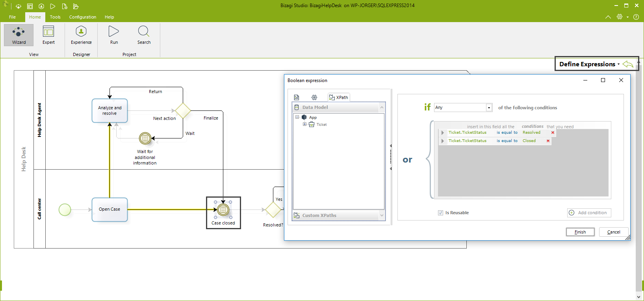Select the App node in the data model tree
Screen dimensions: 644x301
pos(313,118)
